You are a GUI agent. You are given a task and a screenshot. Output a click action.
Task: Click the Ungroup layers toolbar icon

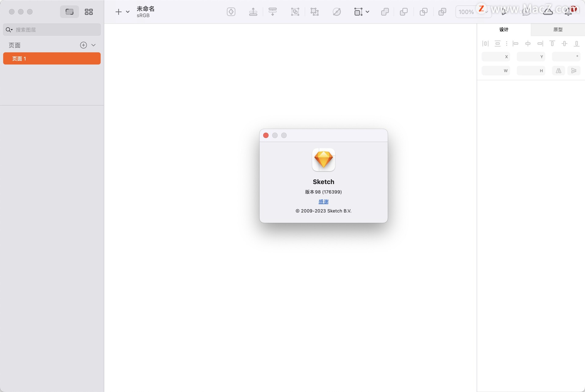(314, 12)
